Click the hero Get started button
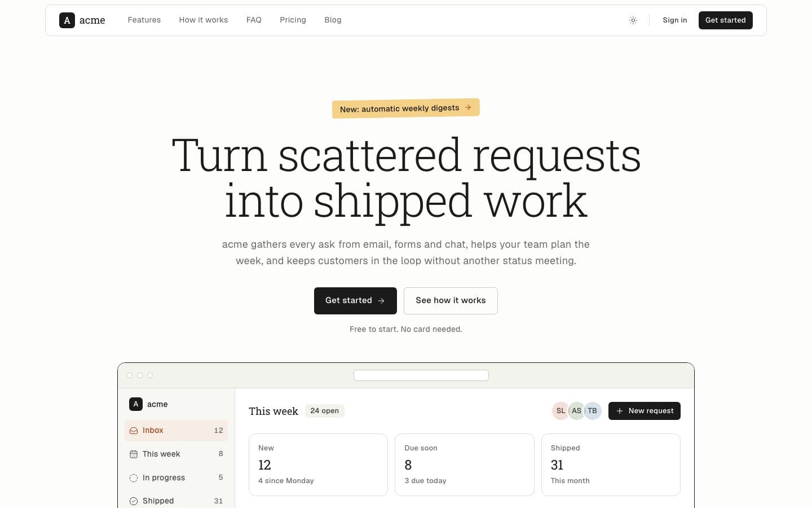Screen dimensions: 812x508 coord(355,301)
